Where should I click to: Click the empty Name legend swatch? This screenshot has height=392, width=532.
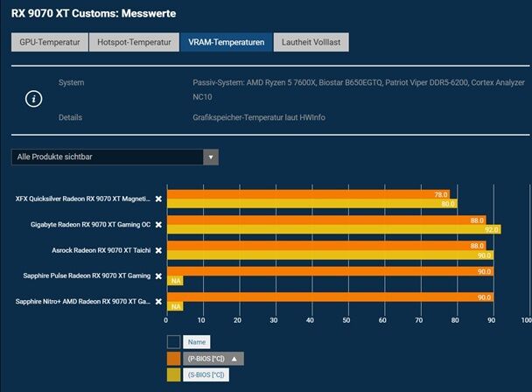174,342
